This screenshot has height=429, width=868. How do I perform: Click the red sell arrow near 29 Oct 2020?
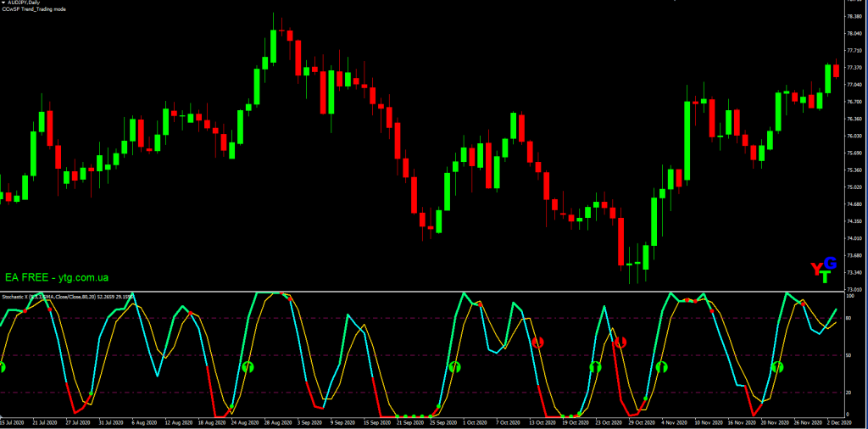tap(620, 342)
